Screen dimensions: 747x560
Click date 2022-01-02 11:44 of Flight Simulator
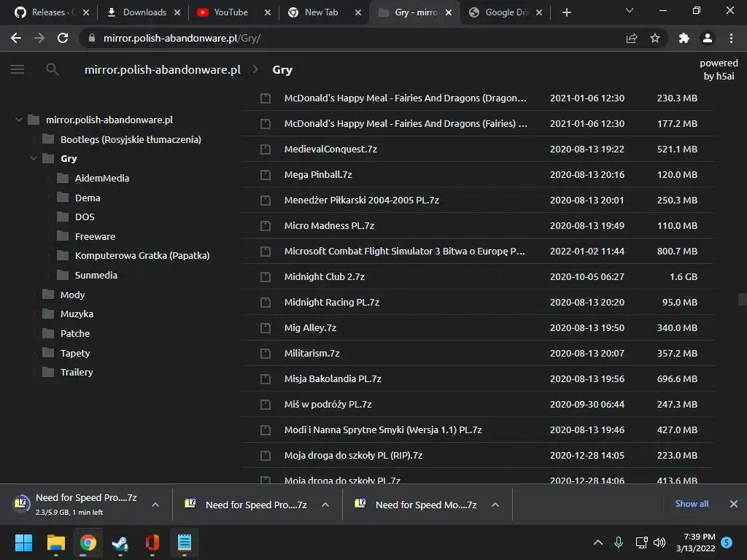click(x=587, y=251)
